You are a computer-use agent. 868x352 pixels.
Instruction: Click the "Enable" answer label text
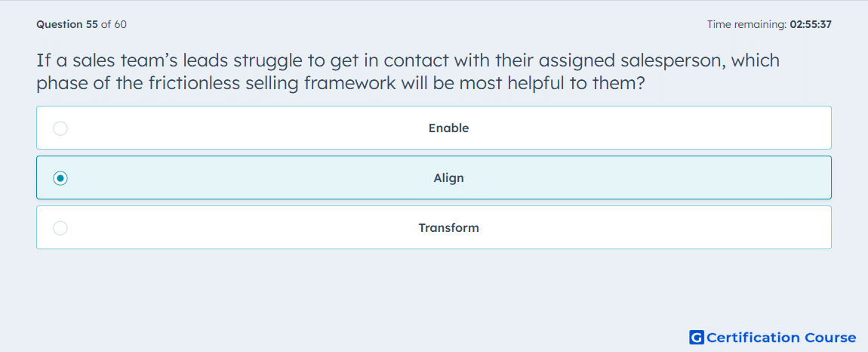[448, 128]
